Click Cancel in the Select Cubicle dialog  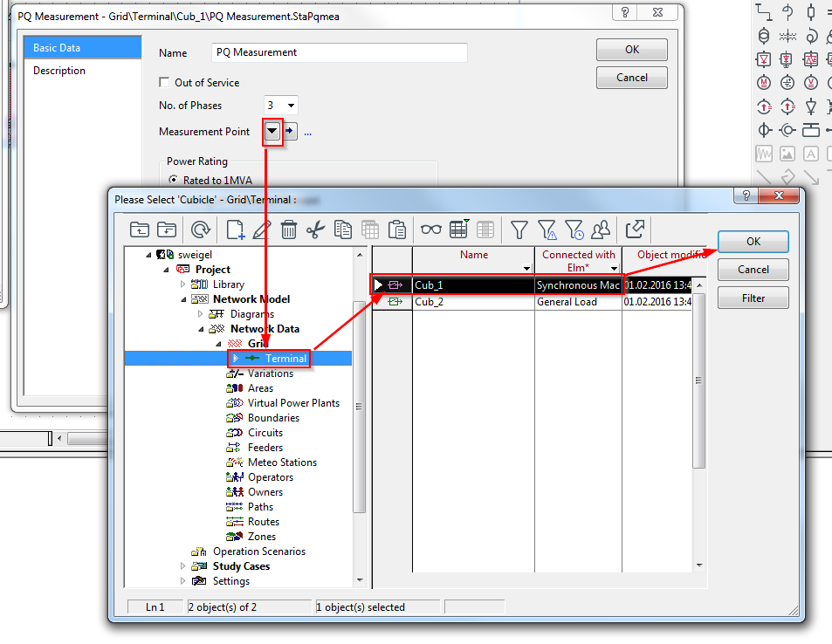point(753,270)
